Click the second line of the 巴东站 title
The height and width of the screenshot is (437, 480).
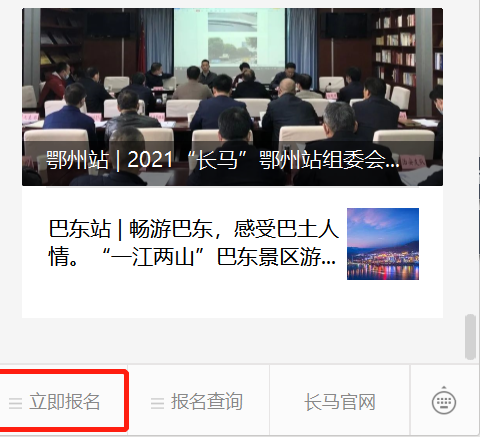[192, 257]
